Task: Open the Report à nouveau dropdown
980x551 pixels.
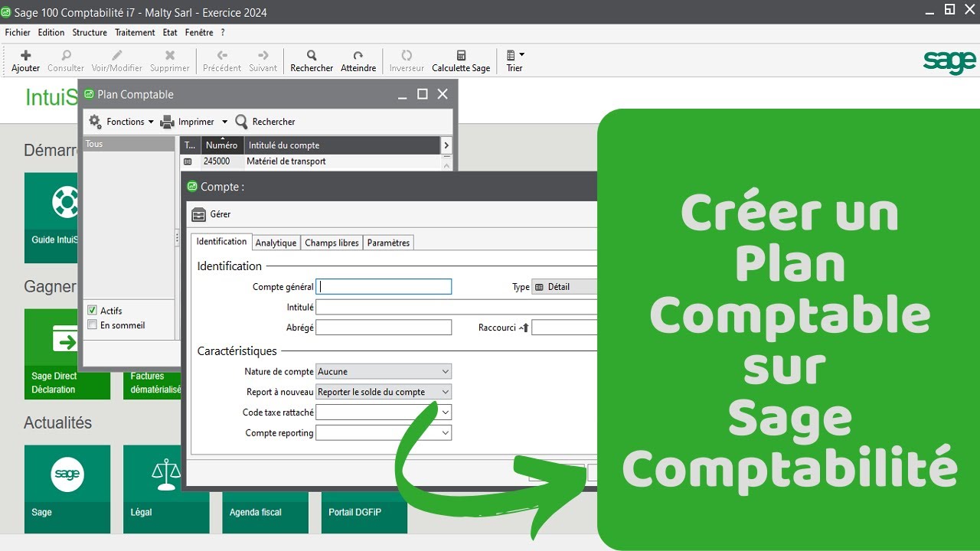Action: click(x=384, y=392)
